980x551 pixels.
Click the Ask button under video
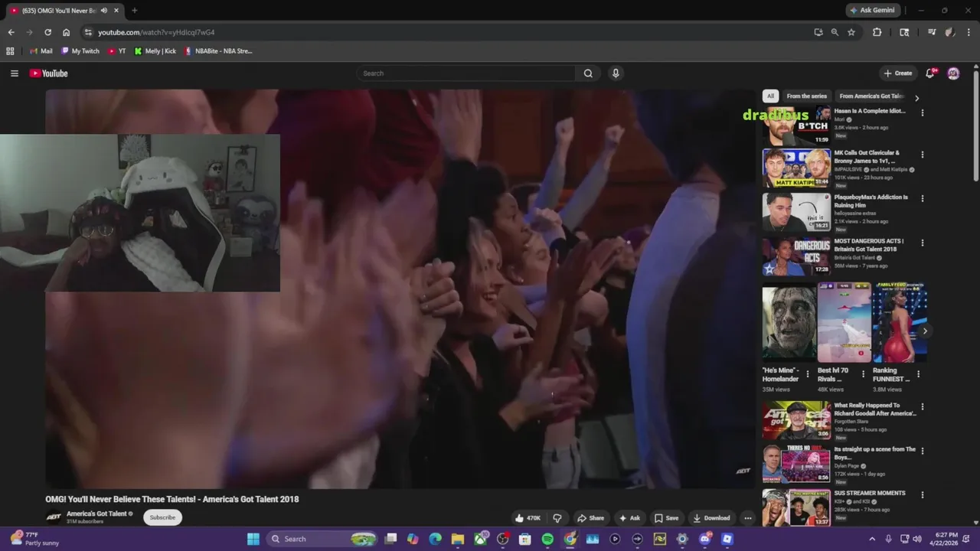629,518
